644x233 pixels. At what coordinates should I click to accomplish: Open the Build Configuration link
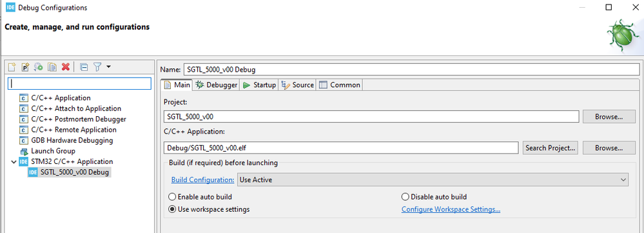point(203,179)
